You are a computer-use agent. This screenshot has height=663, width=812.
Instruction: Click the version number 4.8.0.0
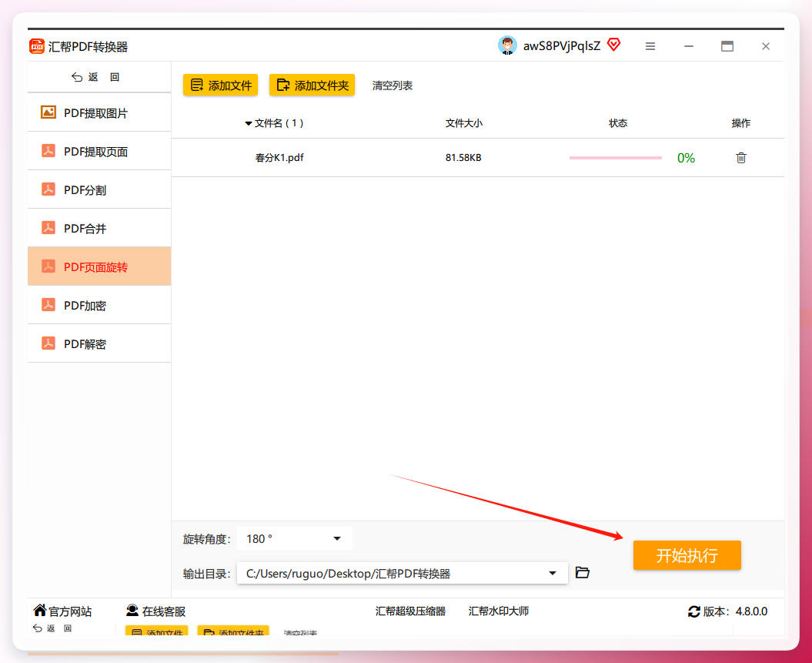(751, 611)
